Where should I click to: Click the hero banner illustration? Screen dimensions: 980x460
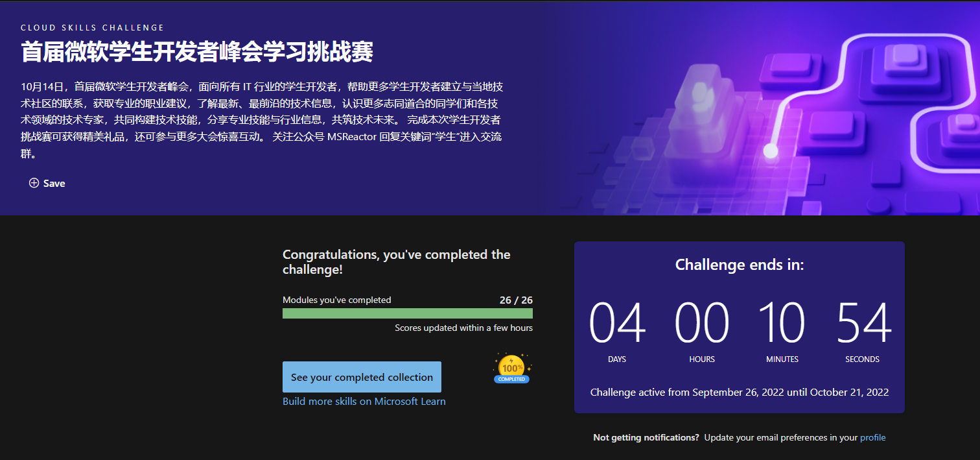click(765, 109)
